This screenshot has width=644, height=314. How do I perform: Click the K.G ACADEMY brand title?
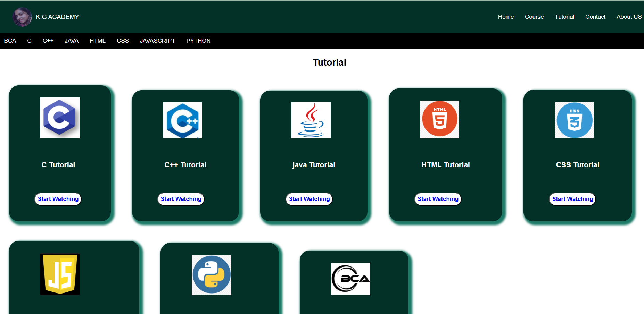57,17
